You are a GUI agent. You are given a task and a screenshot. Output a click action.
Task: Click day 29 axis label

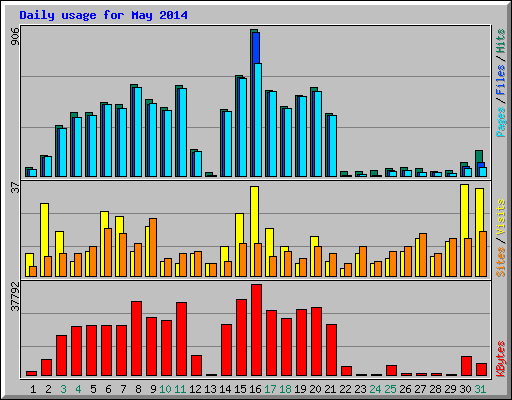450,389
